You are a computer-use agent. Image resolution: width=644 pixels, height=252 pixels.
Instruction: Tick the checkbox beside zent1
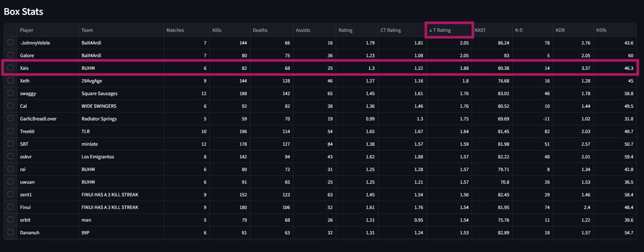pos(10,195)
